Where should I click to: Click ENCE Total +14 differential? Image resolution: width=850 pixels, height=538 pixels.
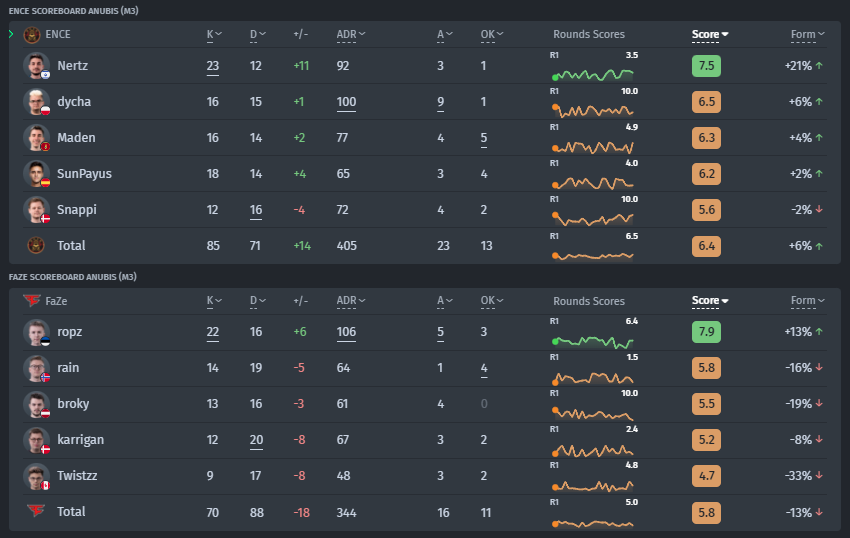tap(302, 246)
